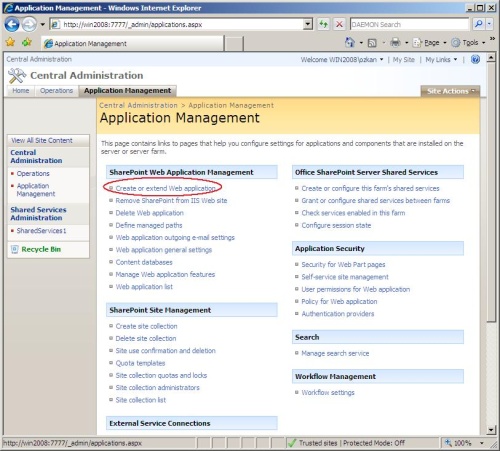Open Operations in the left sidebar
Screen dimensions: 500x451
(33, 173)
